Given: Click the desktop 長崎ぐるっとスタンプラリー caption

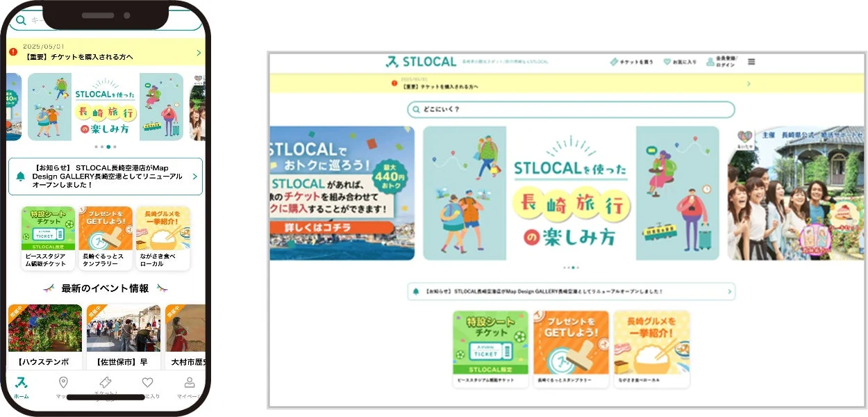Looking at the screenshot, I should point(566,382).
